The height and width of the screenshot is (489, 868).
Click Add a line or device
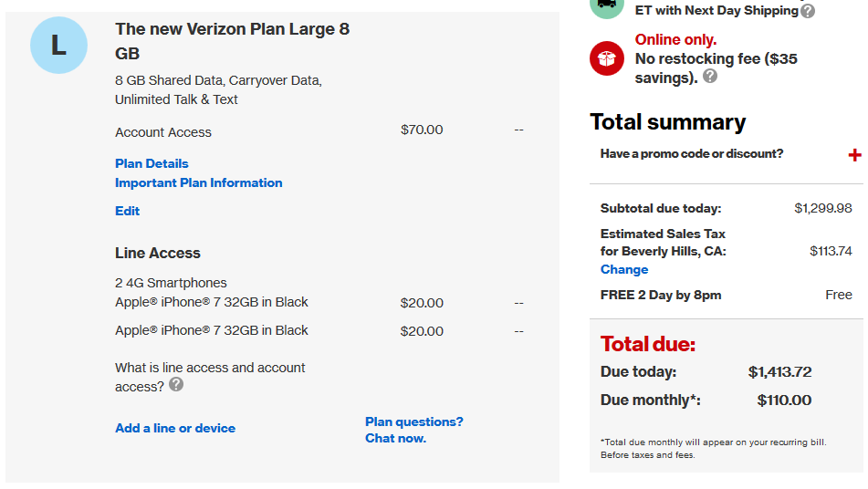click(x=175, y=428)
